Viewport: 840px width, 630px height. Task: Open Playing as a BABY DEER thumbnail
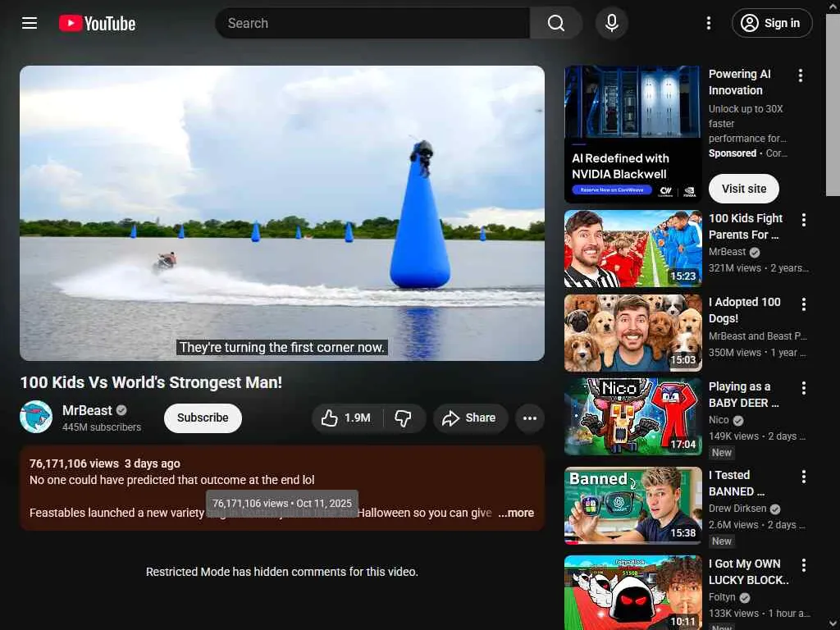[x=632, y=417]
